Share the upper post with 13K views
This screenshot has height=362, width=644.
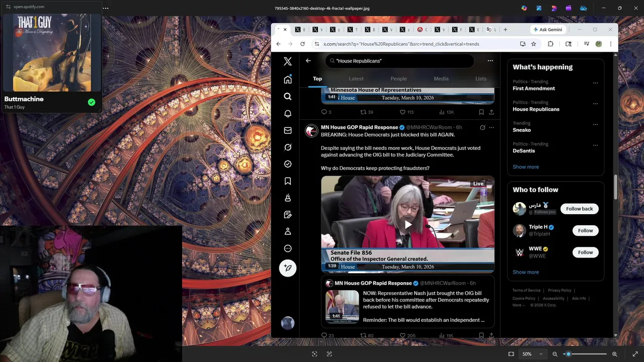coord(492,112)
